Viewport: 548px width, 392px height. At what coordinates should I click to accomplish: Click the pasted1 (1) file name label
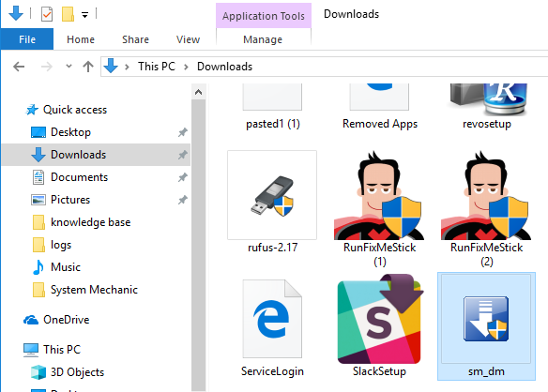[x=273, y=124]
